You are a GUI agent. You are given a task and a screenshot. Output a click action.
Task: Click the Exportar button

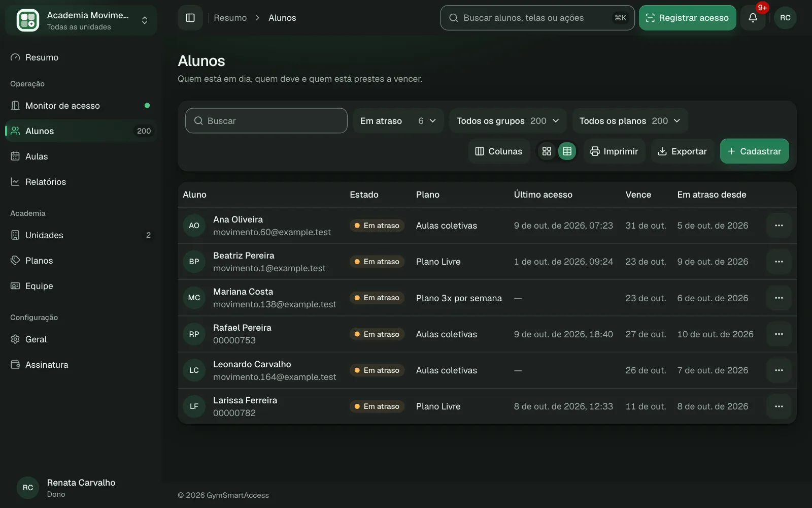(x=682, y=151)
